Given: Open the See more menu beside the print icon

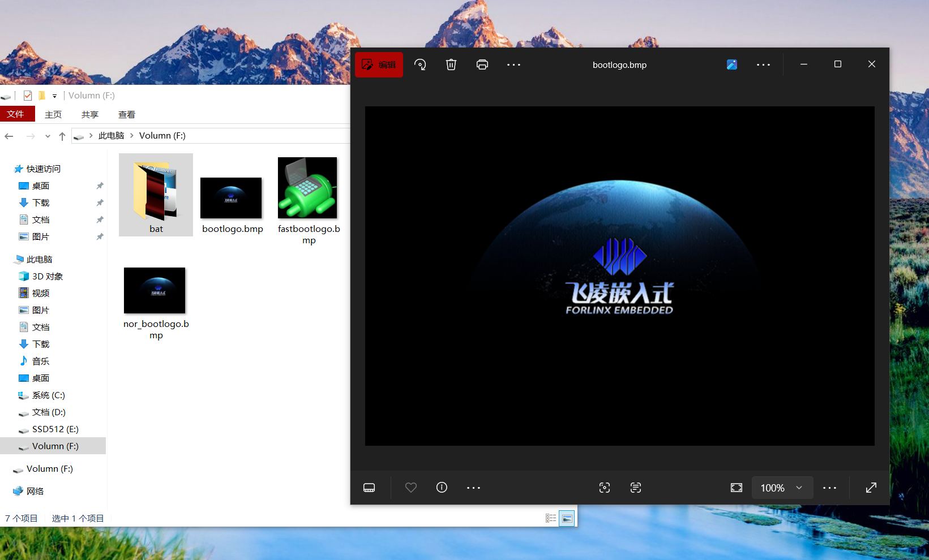Looking at the screenshot, I should coord(513,64).
